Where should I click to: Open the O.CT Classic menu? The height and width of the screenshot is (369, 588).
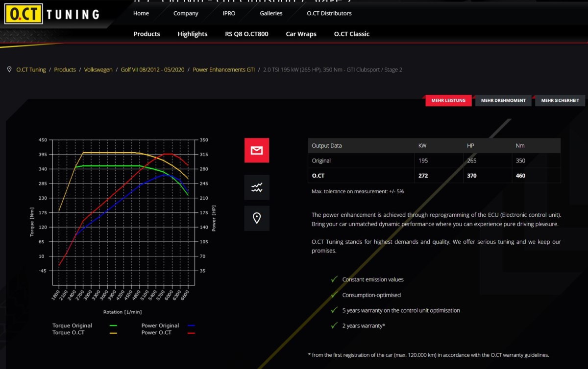(x=351, y=34)
